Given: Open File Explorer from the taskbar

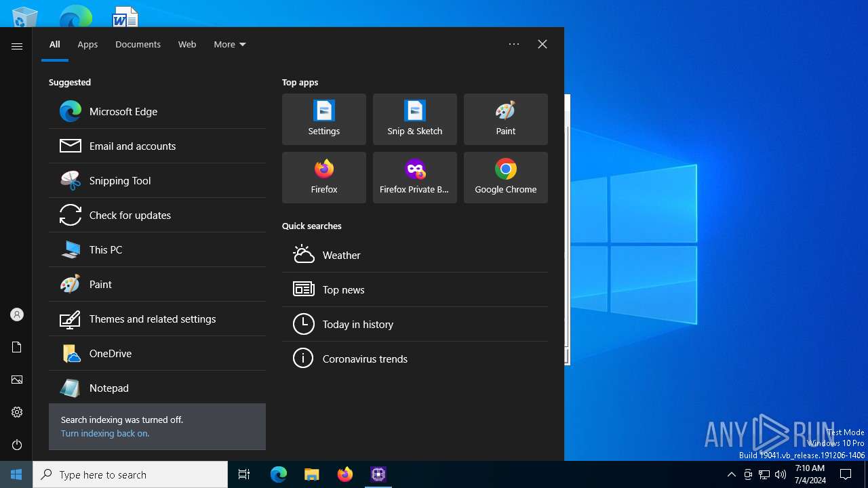Looking at the screenshot, I should (x=312, y=474).
